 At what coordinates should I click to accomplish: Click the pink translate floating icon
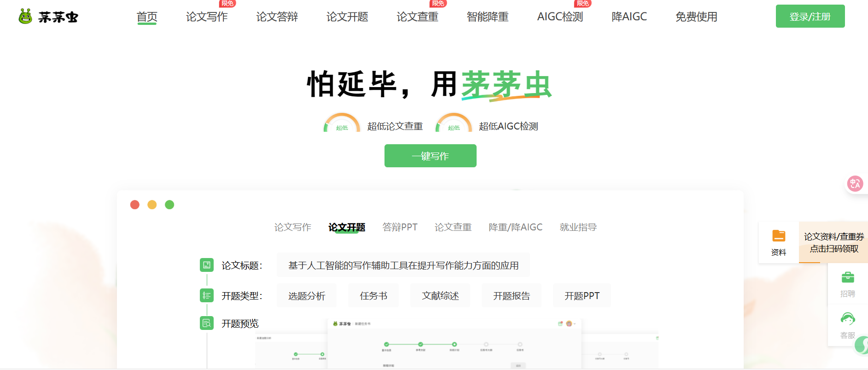855,184
